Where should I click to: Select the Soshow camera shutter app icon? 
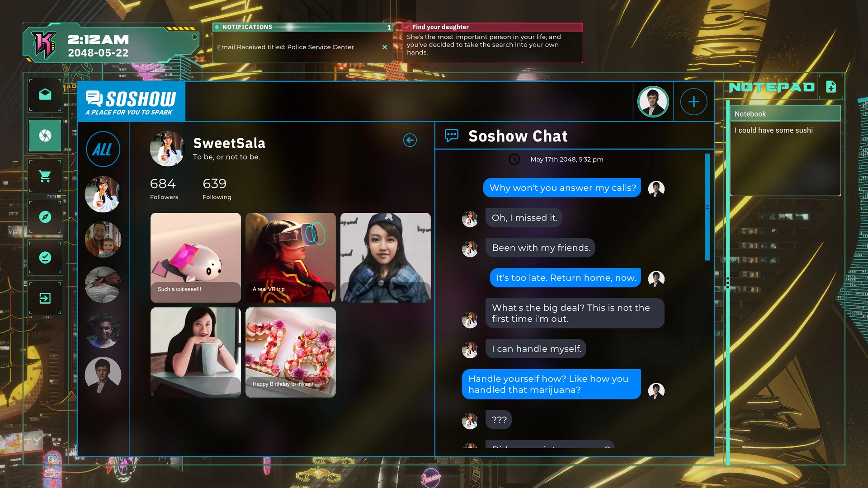(x=45, y=136)
